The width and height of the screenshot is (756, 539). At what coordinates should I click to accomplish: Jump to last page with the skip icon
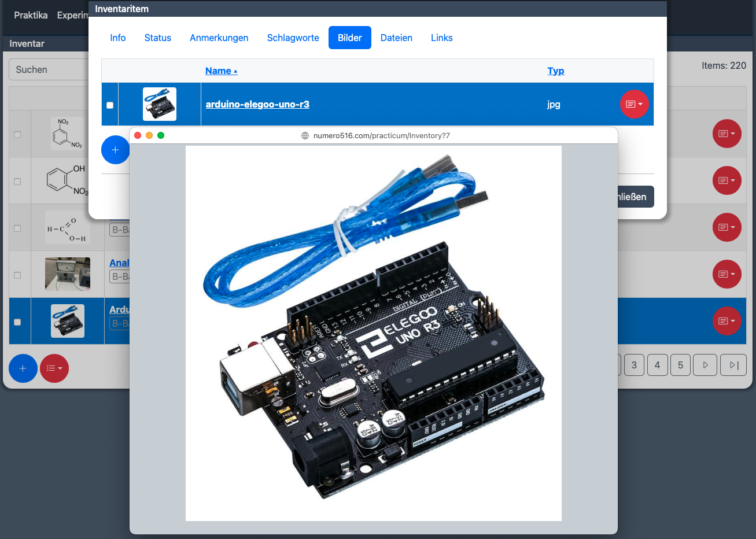click(x=734, y=365)
